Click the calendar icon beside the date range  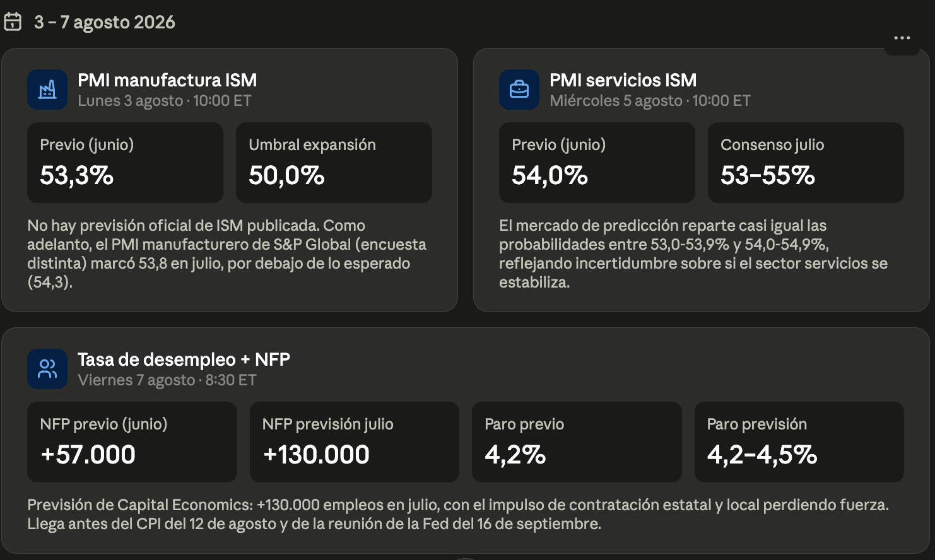pos(13,22)
